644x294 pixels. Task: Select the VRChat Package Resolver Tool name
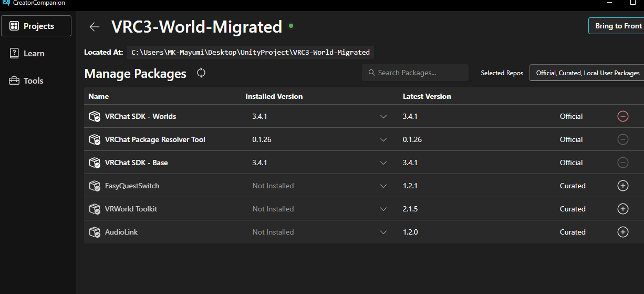tap(155, 139)
